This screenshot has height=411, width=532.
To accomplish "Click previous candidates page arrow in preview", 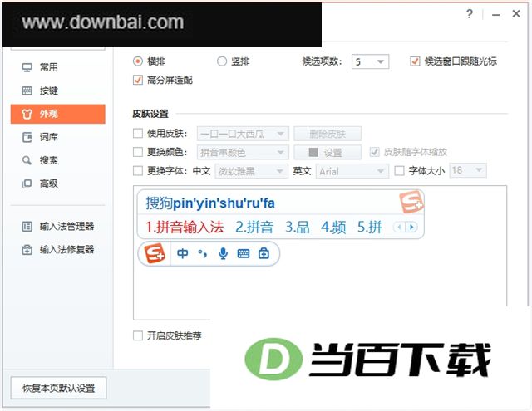I will [x=399, y=227].
